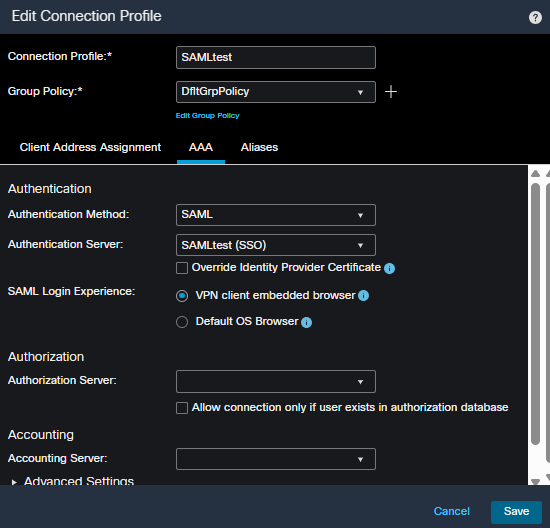Open the Authentication Server dropdown
Image resolution: width=550 pixels, height=528 pixels.
click(276, 245)
